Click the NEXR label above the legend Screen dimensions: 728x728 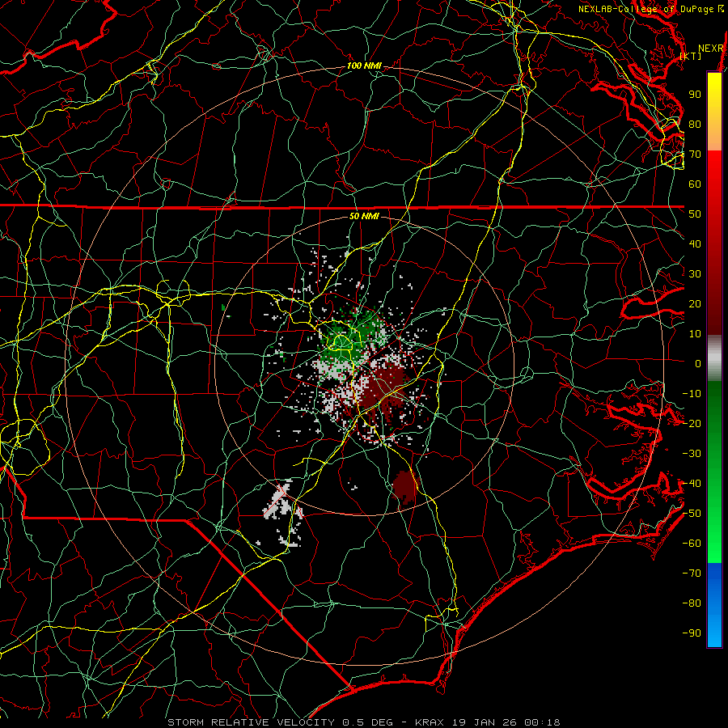pyautogui.click(x=711, y=49)
